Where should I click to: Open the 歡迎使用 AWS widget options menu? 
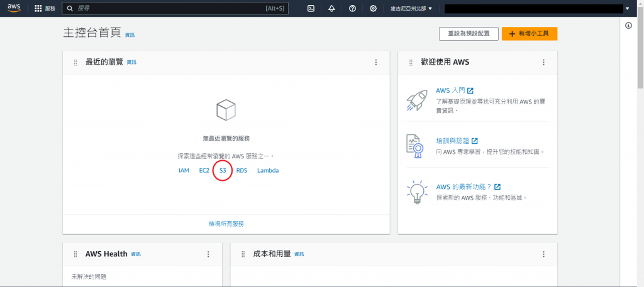tap(544, 62)
